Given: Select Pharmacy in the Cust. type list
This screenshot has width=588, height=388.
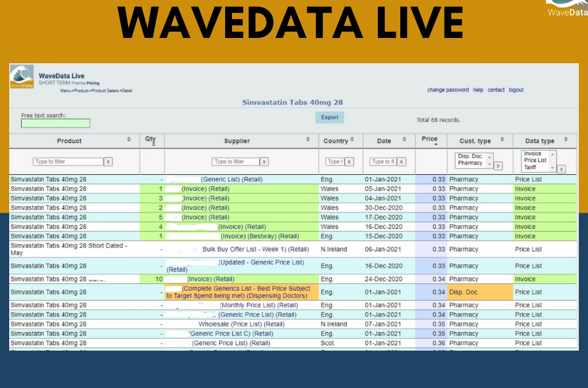Looking at the screenshot, I should tap(470, 163).
